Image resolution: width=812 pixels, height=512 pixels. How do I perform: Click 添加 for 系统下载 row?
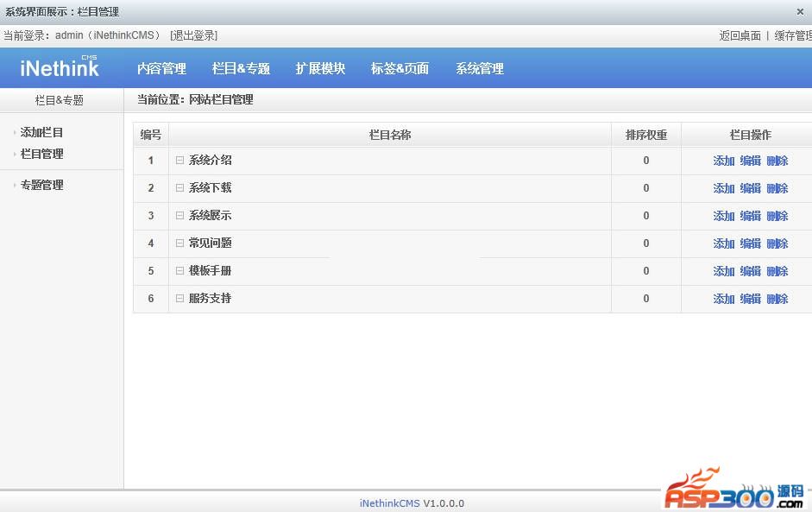click(723, 188)
